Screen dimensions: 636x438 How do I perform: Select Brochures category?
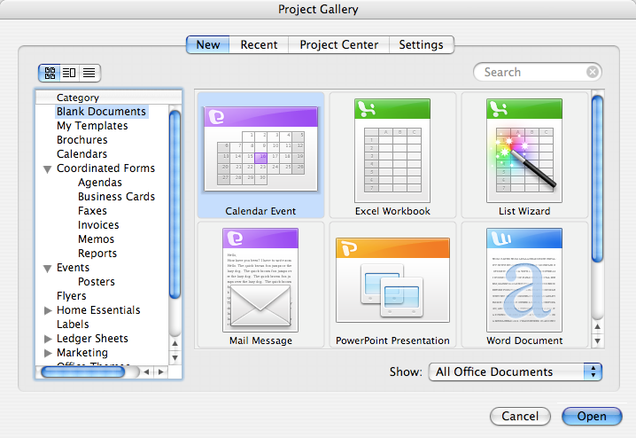82,140
